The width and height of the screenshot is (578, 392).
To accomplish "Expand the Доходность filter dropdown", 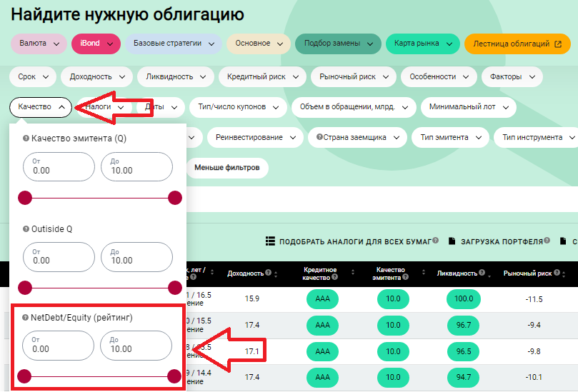I will point(96,76).
